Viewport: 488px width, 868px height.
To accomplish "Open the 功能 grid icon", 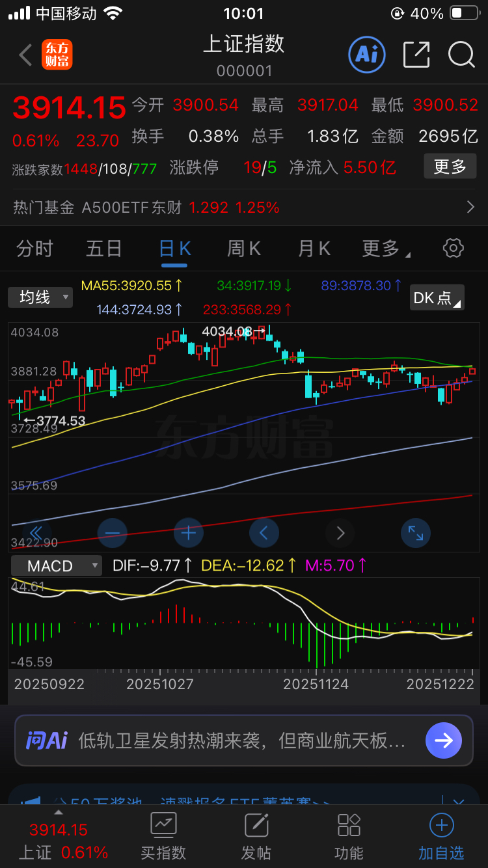I will [x=349, y=825].
